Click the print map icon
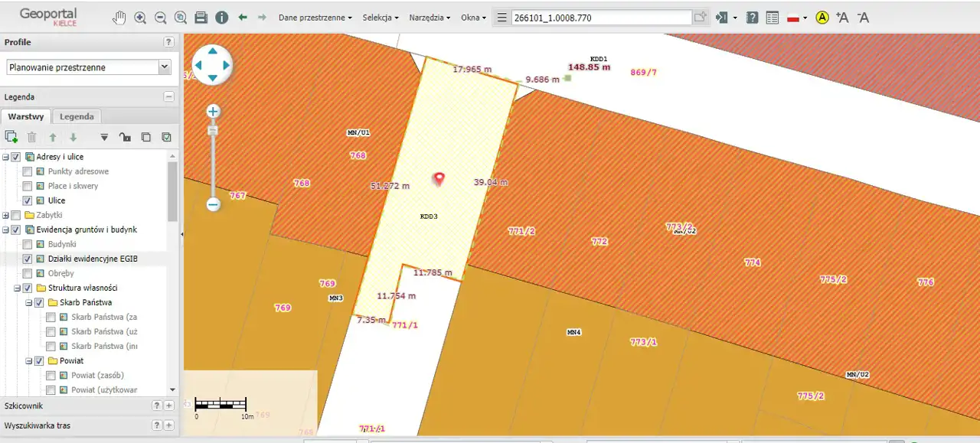This screenshot has width=980, height=443. click(x=201, y=18)
